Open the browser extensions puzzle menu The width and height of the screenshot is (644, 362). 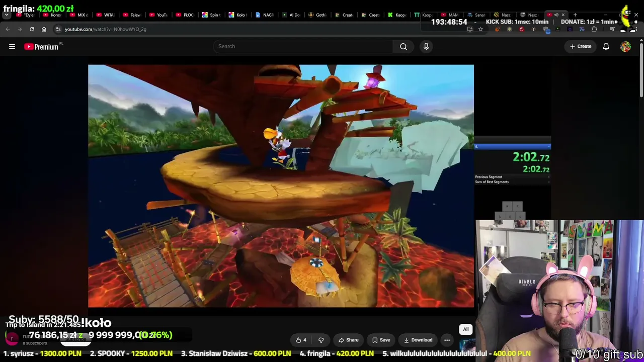click(594, 29)
